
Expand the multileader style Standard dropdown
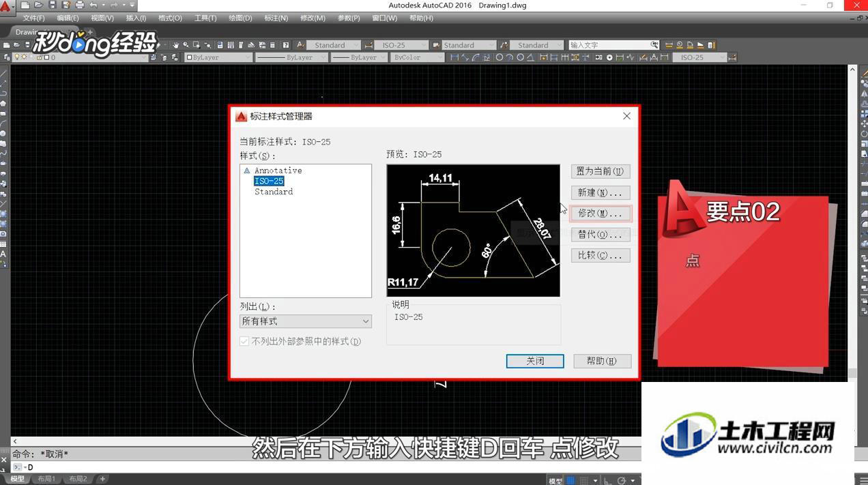559,45
